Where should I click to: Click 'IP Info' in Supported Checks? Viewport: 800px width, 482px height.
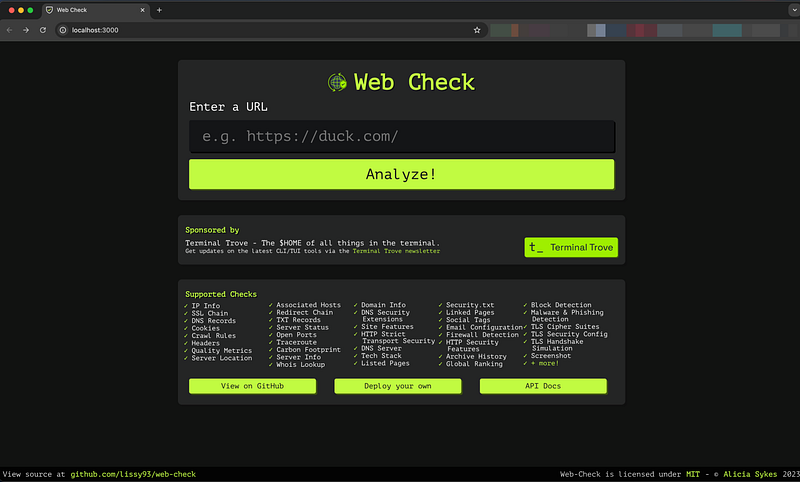(x=206, y=306)
